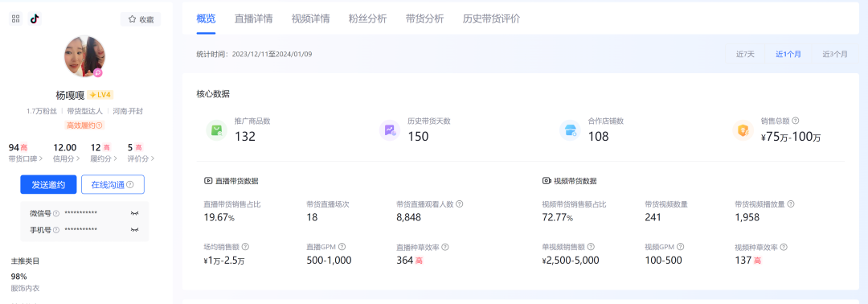Click the ¥75万-100万 sales total
The image size is (868, 304).
point(791,138)
